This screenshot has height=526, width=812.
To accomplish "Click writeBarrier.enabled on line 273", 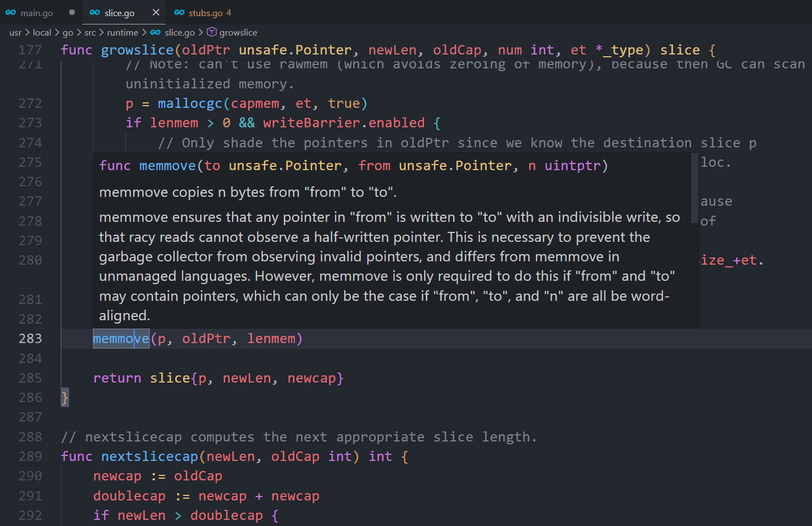I will (344, 123).
